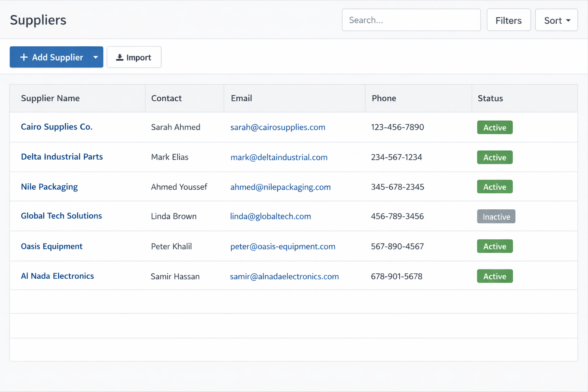Click the linda@globaltech.com email link
This screenshot has width=588, height=392.
point(270,216)
